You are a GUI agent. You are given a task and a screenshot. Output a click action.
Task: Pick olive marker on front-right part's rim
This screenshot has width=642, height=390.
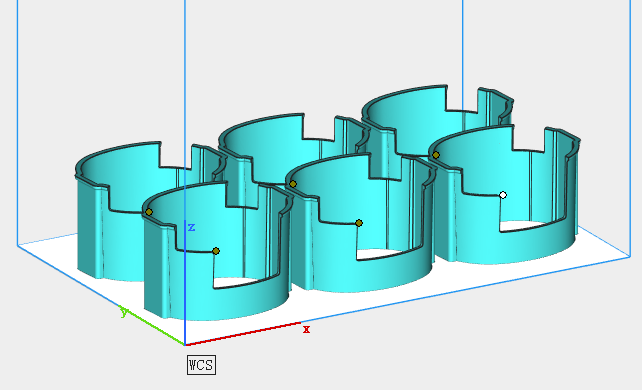click(x=436, y=155)
